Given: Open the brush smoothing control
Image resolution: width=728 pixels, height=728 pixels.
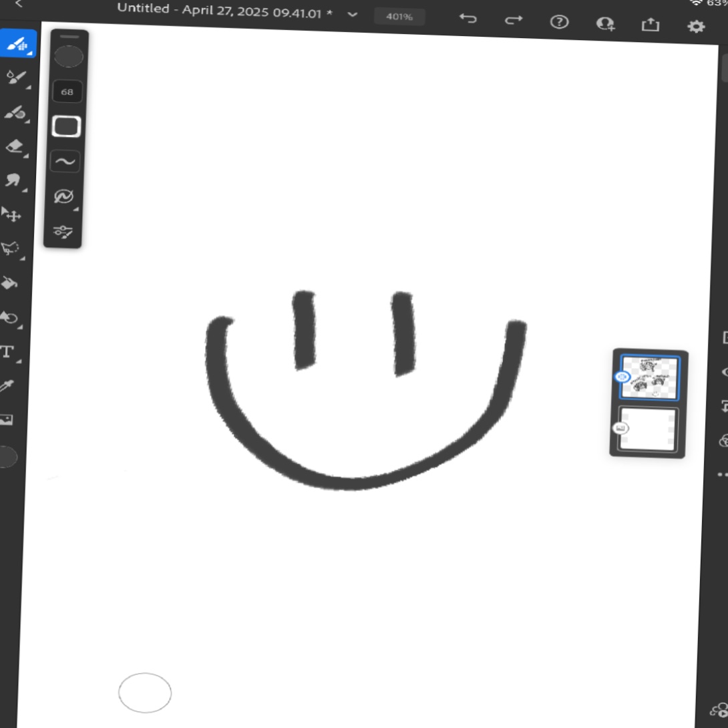Looking at the screenshot, I should [66, 160].
